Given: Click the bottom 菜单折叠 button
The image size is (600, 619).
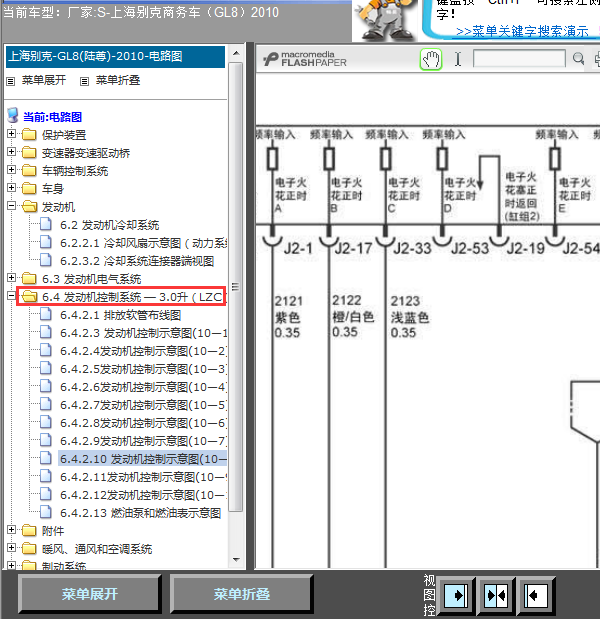Looking at the screenshot, I should pyautogui.click(x=242, y=594).
